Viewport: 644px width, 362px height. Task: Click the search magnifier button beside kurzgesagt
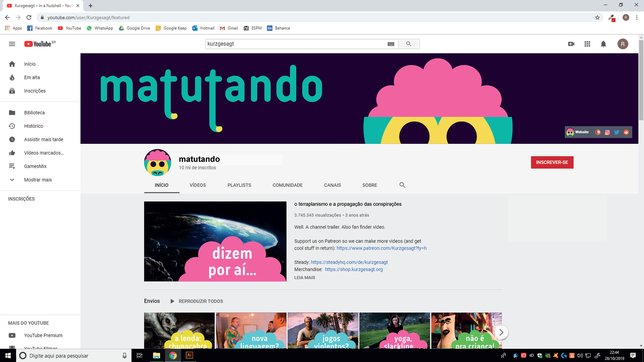409,44
